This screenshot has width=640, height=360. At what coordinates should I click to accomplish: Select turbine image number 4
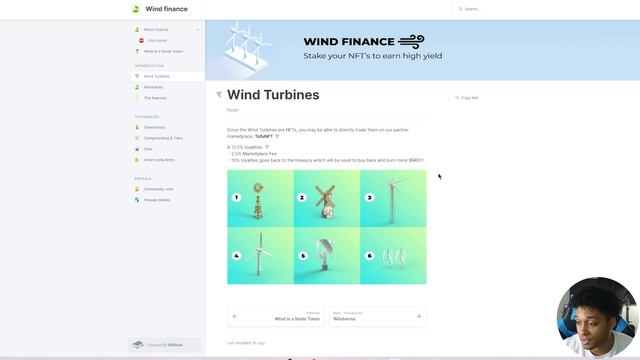coord(260,256)
